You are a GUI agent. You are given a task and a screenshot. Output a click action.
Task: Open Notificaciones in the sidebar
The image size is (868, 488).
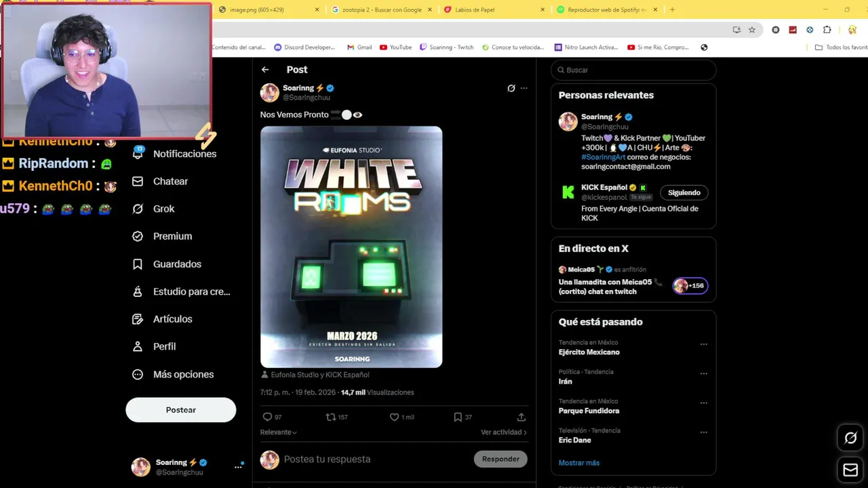point(174,154)
